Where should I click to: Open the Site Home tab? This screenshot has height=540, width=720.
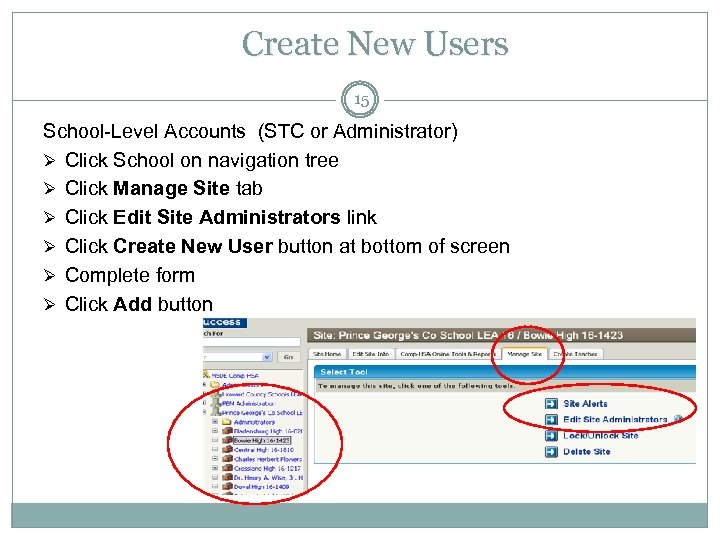pos(327,354)
